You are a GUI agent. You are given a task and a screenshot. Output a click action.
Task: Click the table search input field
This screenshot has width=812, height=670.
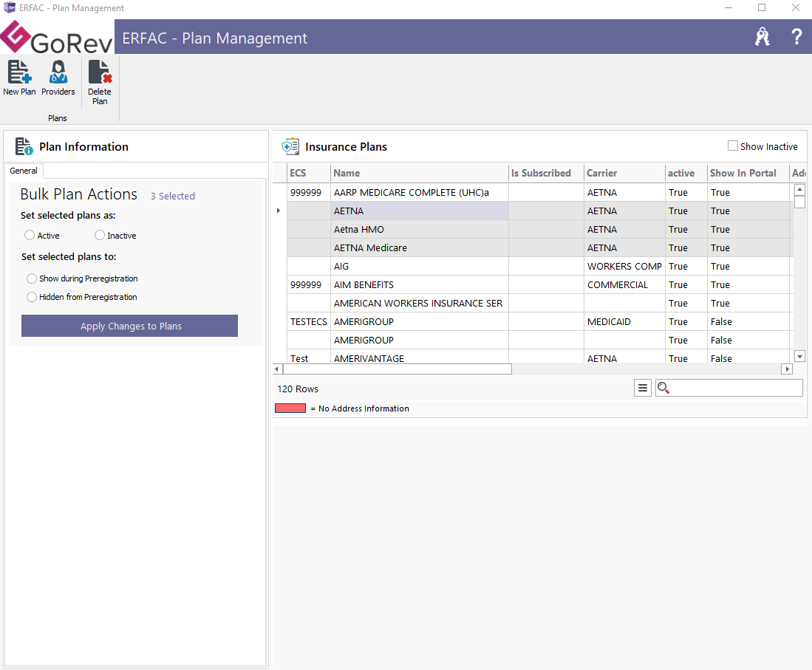[x=729, y=388]
